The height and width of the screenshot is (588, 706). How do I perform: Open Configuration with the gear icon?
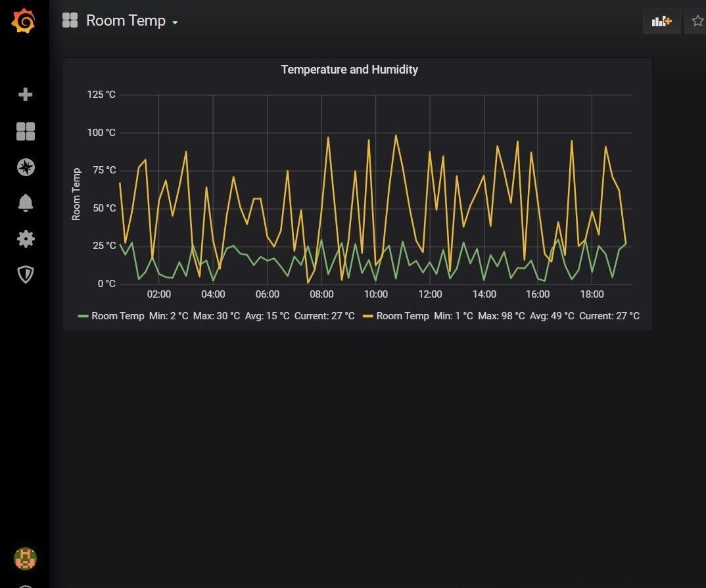click(x=25, y=238)
